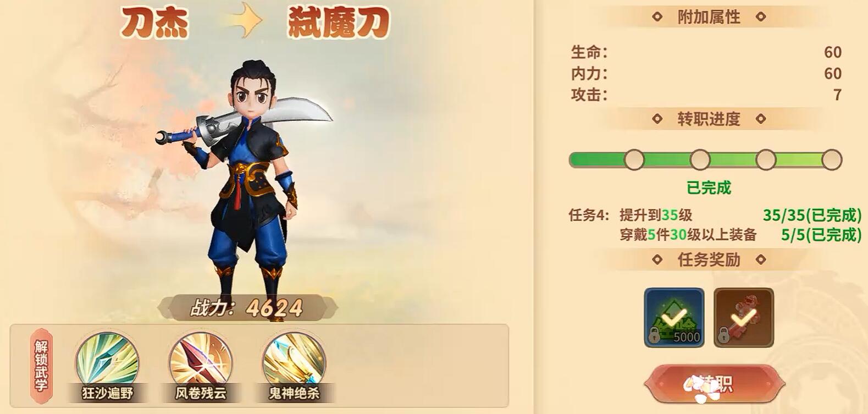868x414 pixels.
Task: Tap the 战力 4624 power banner
Action: 247,307
